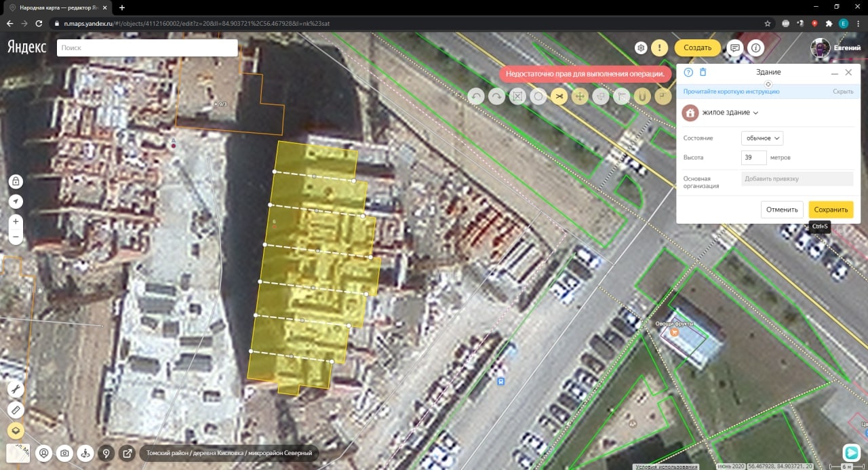Open the camera photos layer icon
The width and height of the screenshot is (868, 470).
64,453
